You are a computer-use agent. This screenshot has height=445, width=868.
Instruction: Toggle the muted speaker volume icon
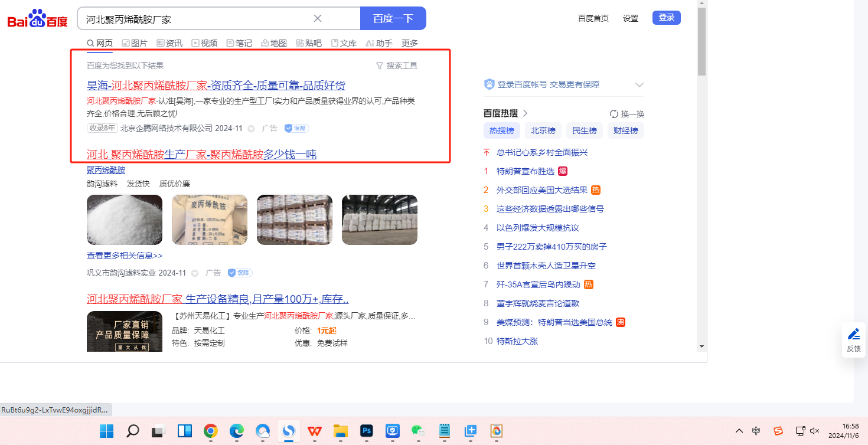click(815, 431)
